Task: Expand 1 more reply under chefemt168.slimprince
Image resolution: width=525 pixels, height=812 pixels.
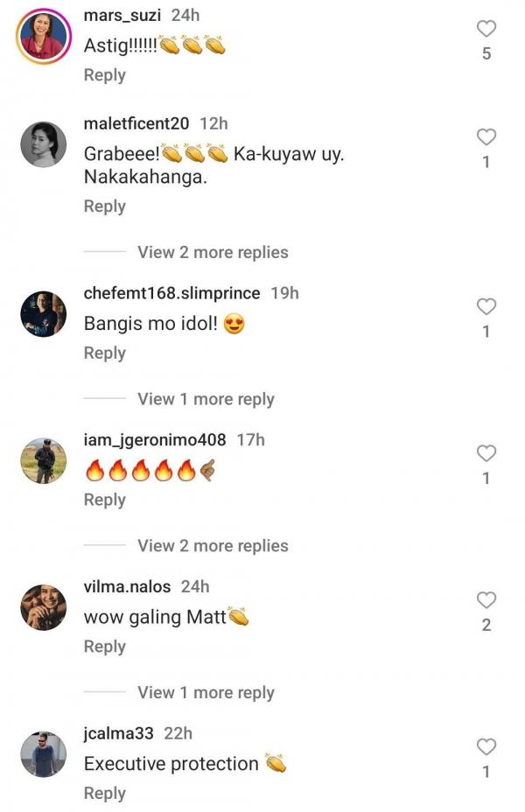Action: click(206, 399)
